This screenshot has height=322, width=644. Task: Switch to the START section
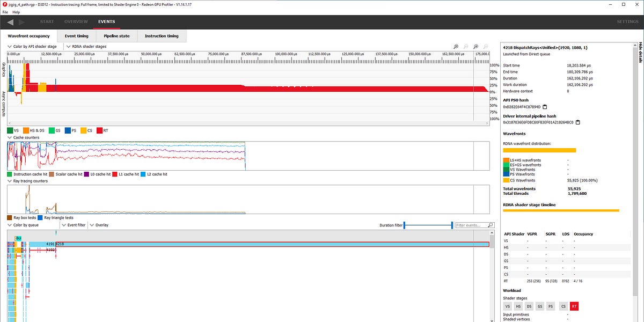(x=47, y=22)
